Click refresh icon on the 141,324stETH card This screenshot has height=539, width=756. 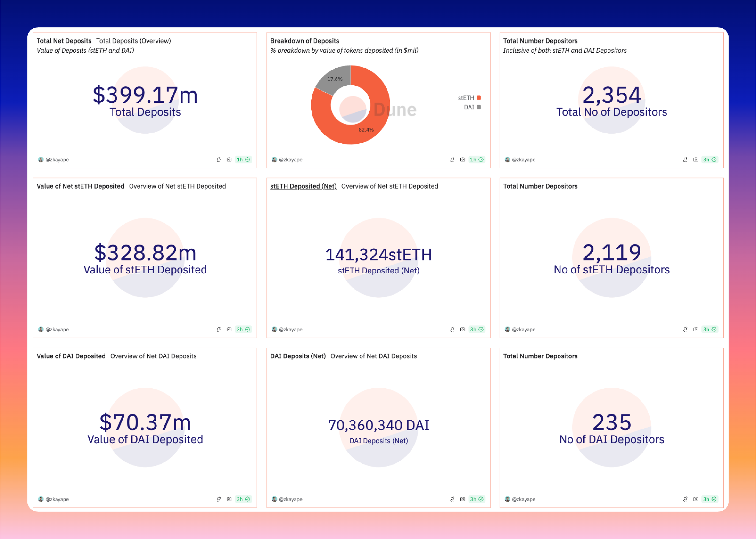452,329
